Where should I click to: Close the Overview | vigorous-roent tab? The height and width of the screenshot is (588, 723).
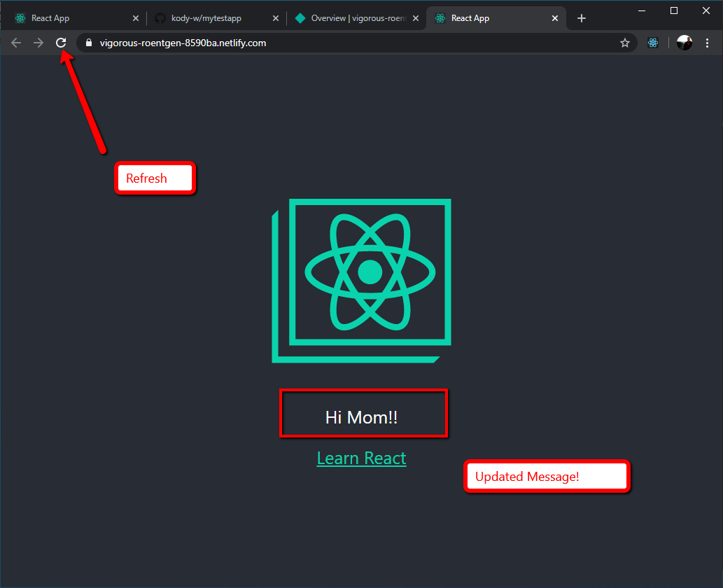(x=416, y=18)
